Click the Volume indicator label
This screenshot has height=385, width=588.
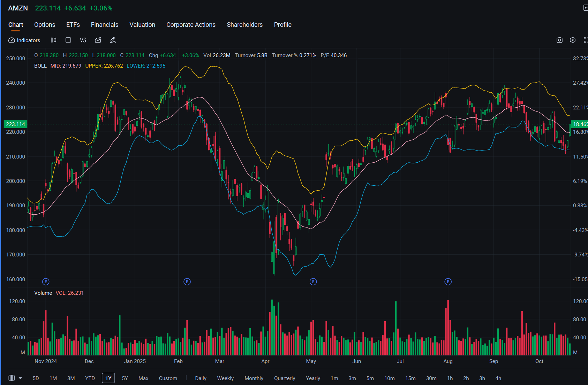pos(43,293)
